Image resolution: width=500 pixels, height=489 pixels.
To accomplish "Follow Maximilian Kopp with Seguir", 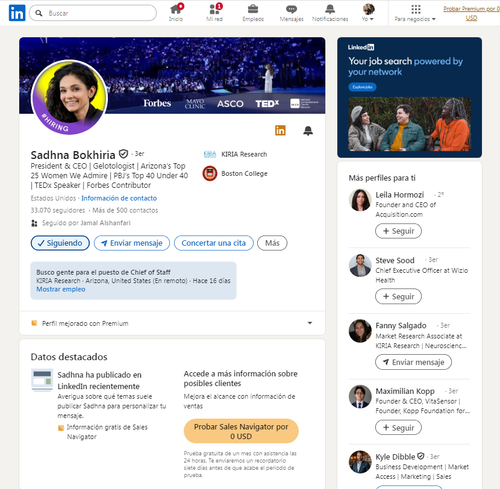I will point(398,428).
